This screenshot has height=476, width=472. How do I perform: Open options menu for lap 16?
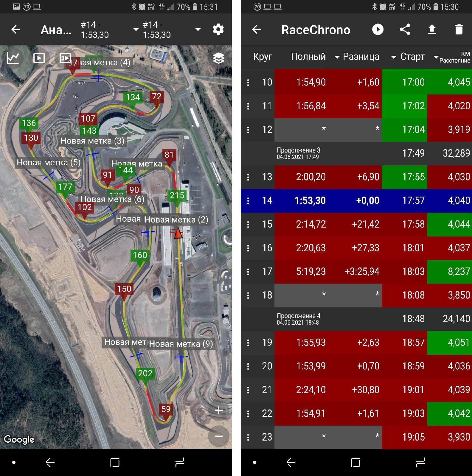[248, 248]
